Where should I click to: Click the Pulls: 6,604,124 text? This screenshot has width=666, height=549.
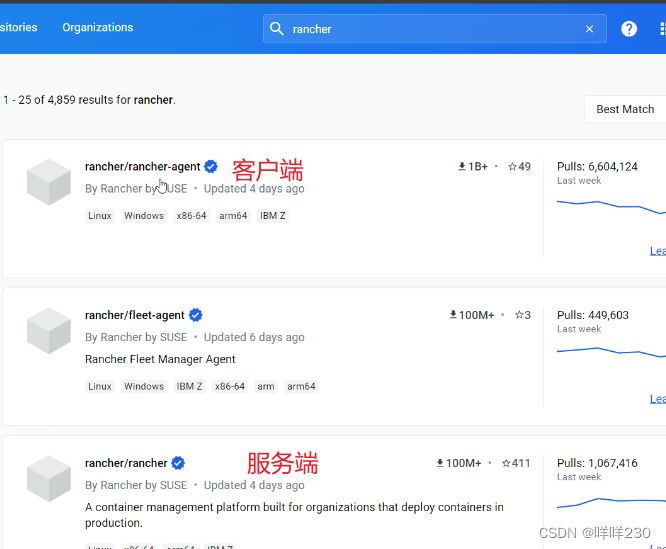click(597, 166)
